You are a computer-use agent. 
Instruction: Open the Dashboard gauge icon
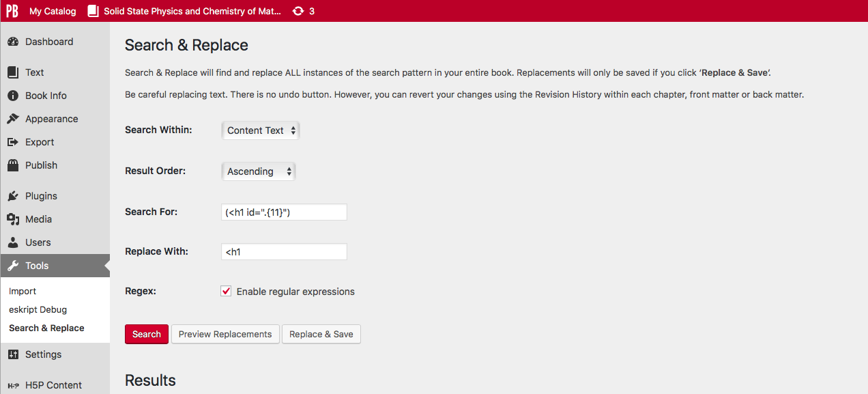(13, 42)
